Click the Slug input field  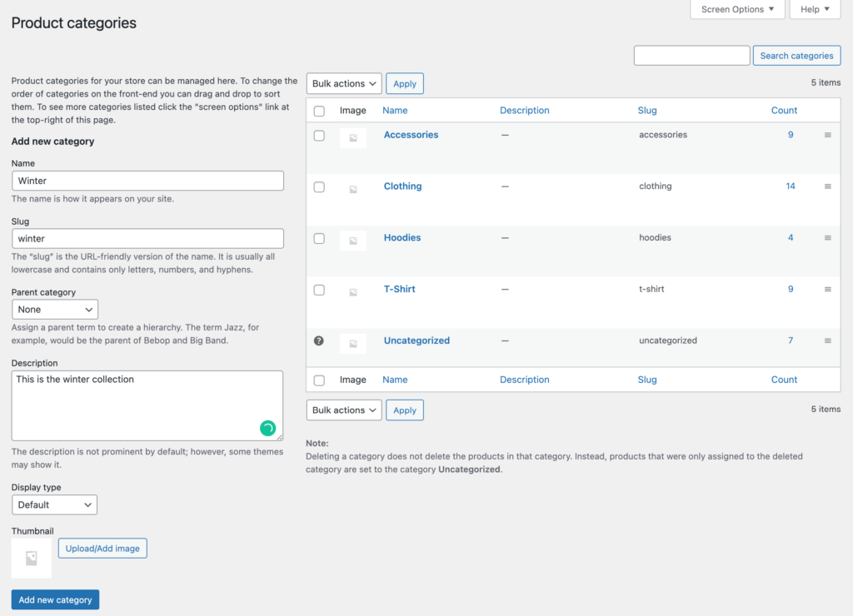tap(147, 239)
